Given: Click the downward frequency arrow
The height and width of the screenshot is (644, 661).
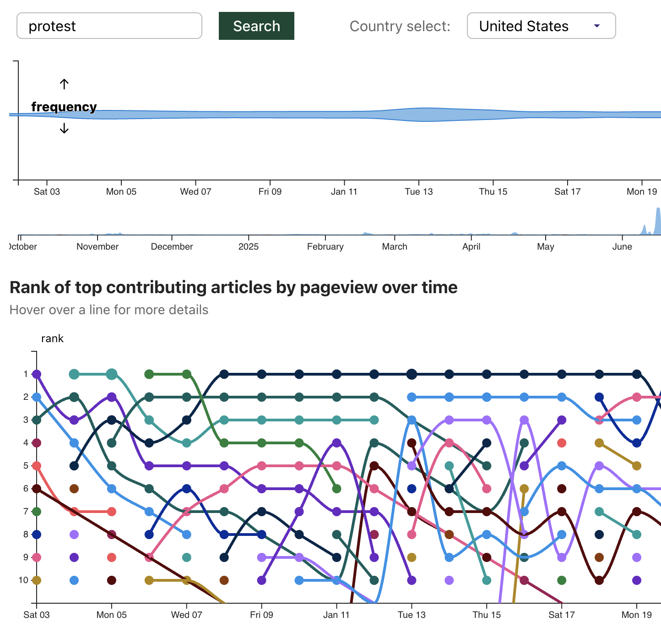Looking at the screenshot, I should point(64,129).
